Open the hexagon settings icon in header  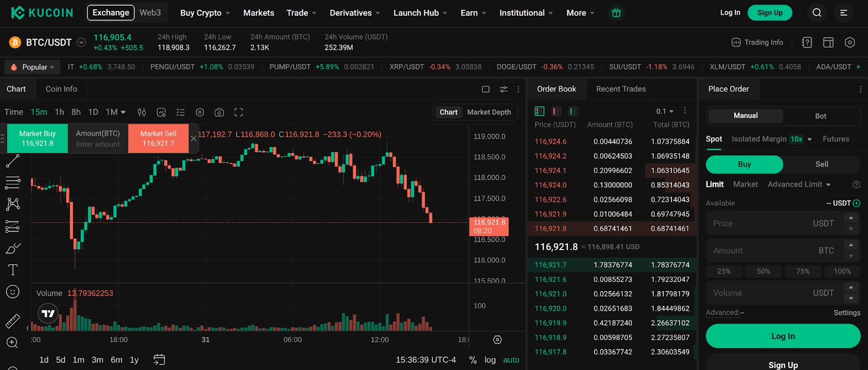(850, 42)
